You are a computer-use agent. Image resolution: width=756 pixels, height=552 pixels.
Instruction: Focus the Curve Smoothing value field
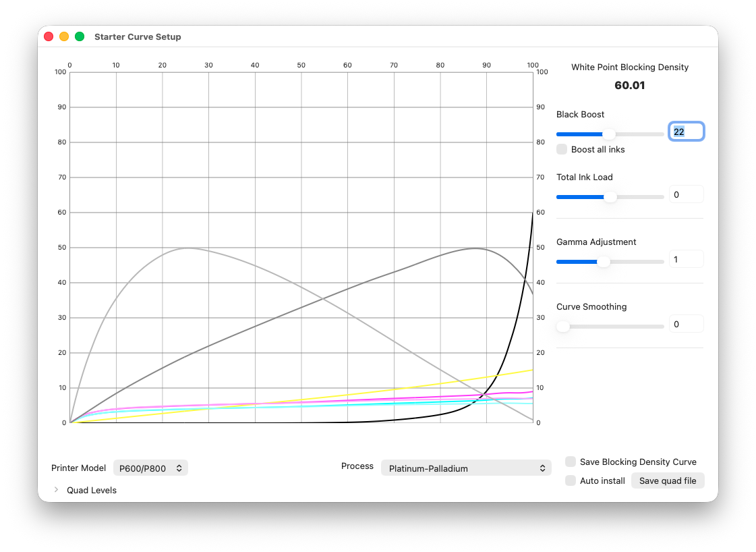[x=687, y=324]
